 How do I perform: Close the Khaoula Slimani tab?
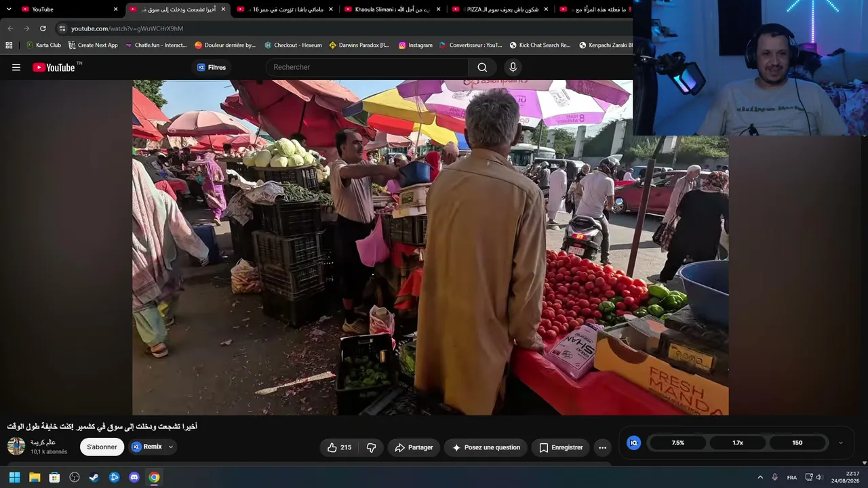click(438, 9)
